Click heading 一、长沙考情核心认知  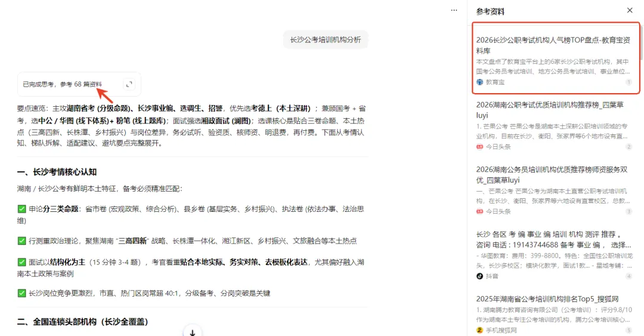coord(57,172)
